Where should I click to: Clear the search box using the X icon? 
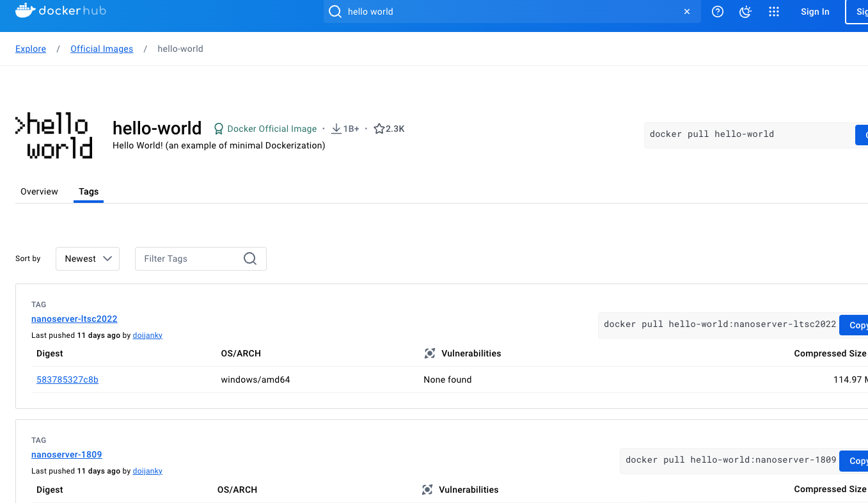coord(687,12)
